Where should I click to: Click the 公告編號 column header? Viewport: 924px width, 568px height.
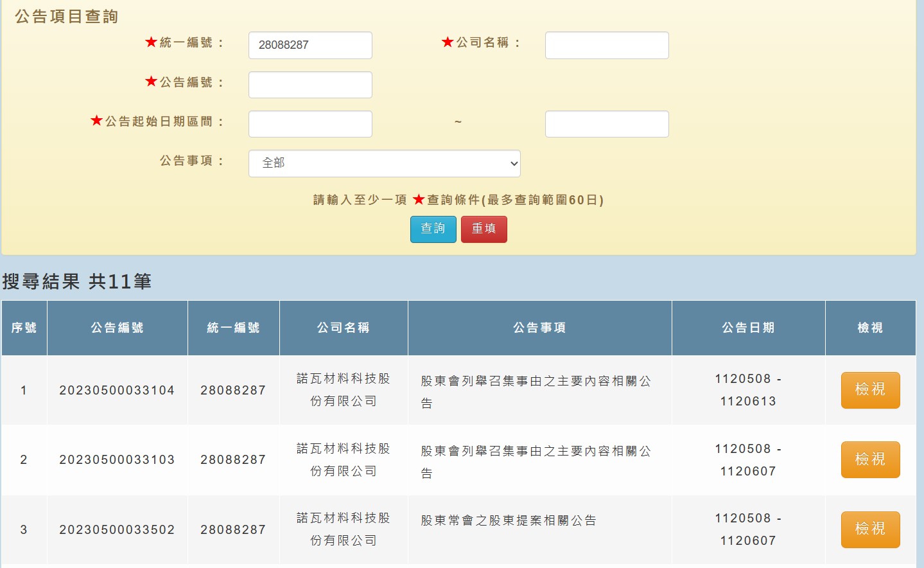coord(117,328)
